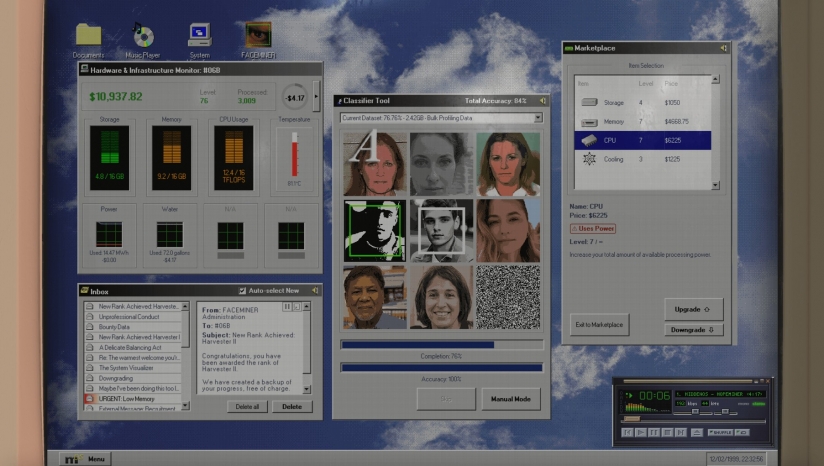
Task: Select the green-outlined face thumbnail
Action: [x=375, y=230]
